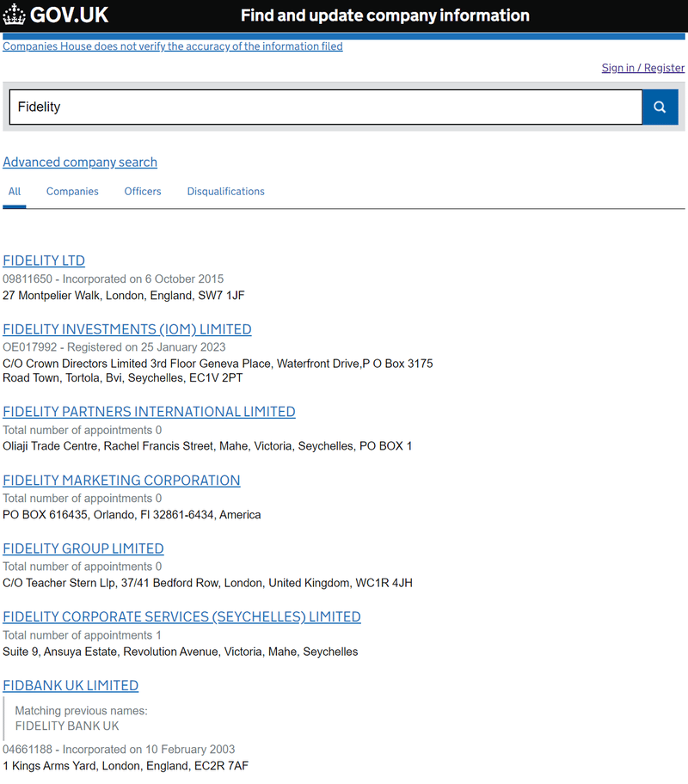688x784 pixels.
Task: Open the FIDELITY GROUP LIMITED result
Action: [x=83, y=548]
